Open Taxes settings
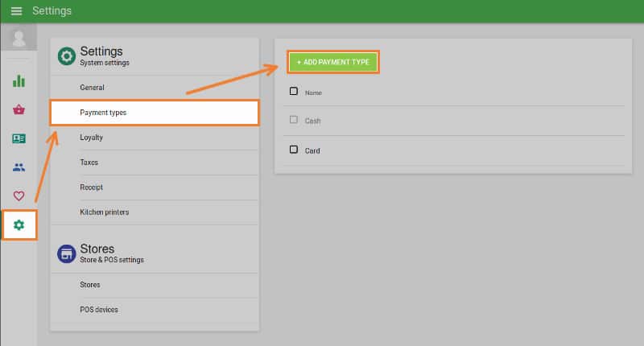 [155, 163]
